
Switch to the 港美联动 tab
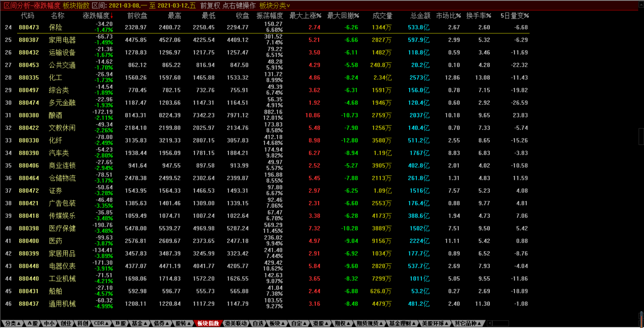tap(235, 323)
